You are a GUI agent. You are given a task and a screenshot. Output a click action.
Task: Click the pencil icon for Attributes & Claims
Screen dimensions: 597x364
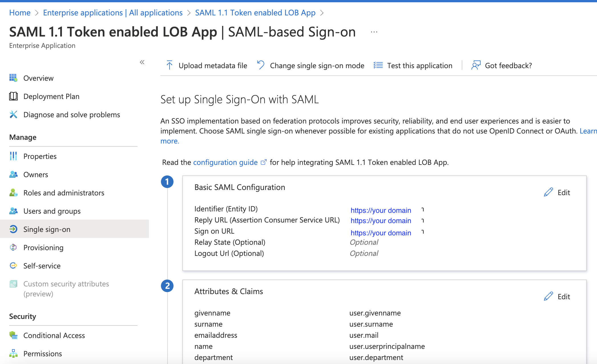point(548,296)
